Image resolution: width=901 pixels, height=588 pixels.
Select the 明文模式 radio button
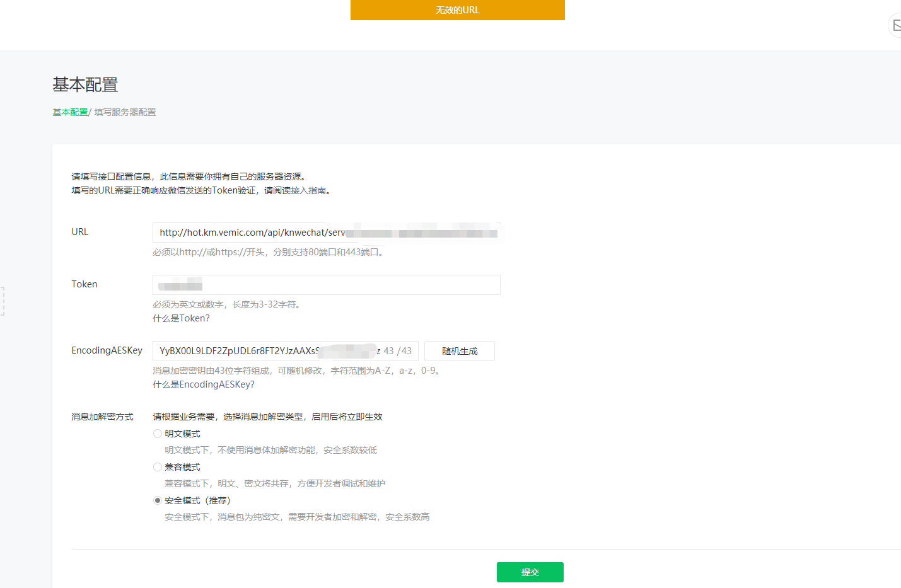pos(158,434)
